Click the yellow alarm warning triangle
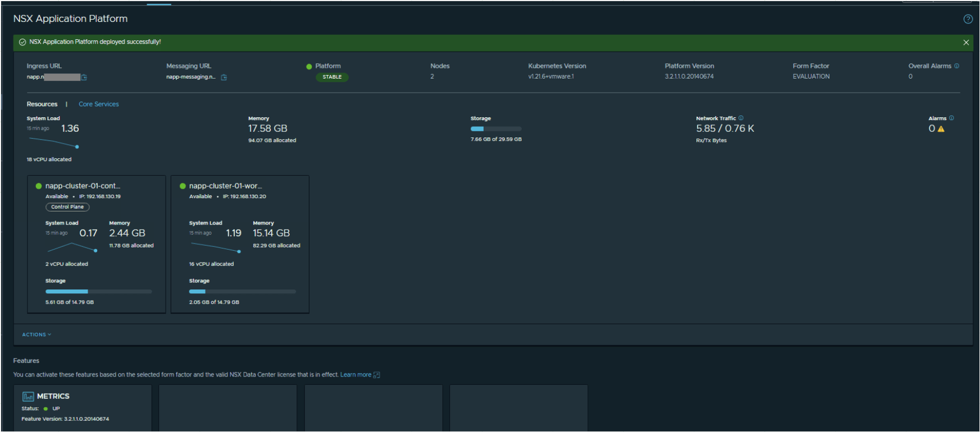 [941, 129]
